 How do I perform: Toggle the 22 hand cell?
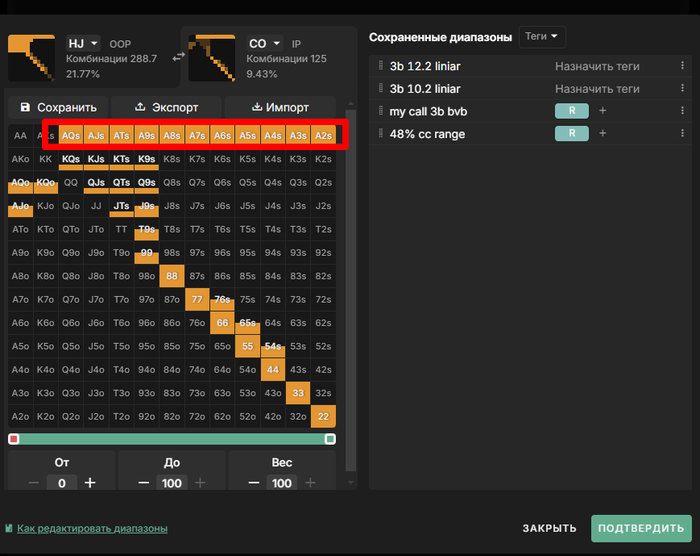point(323,416)
